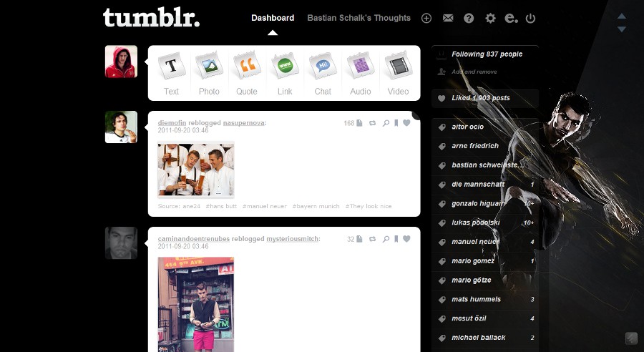Create a new Text post
Screen dimensions: 644x352
pos(171,74)
